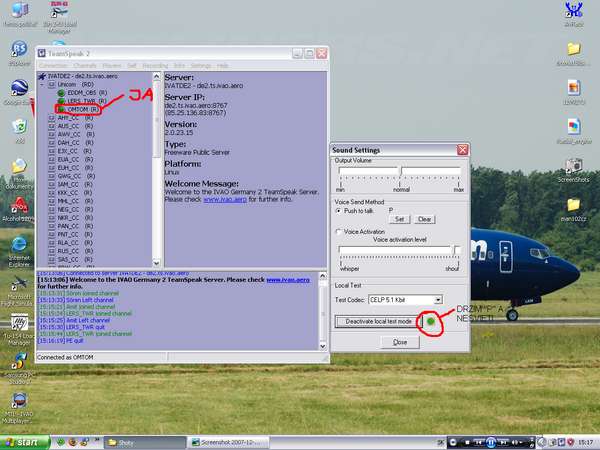Click the channel icon beside KKK_CC
The width and height of the screenshot is (600, 450).
[51, 193]
